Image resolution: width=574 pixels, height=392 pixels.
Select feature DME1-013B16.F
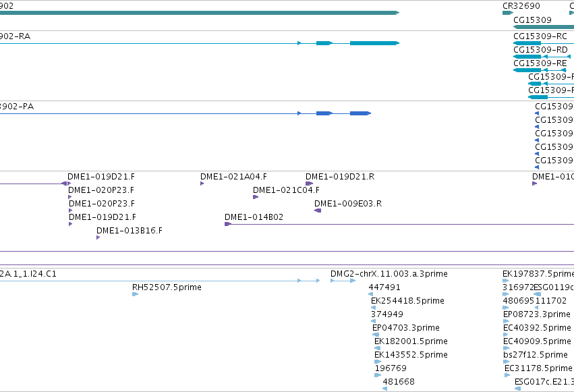click(130, 231)
